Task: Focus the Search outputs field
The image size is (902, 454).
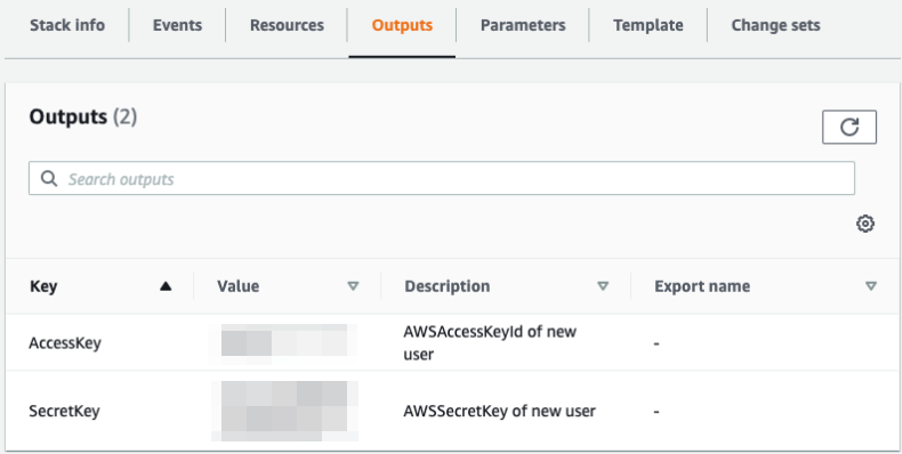Action: pos(450,179)
